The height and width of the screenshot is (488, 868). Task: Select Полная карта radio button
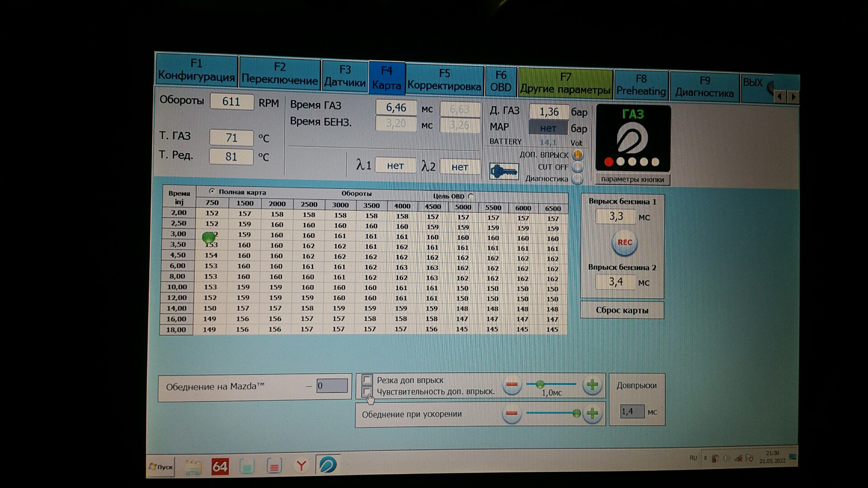pos(212,191)
